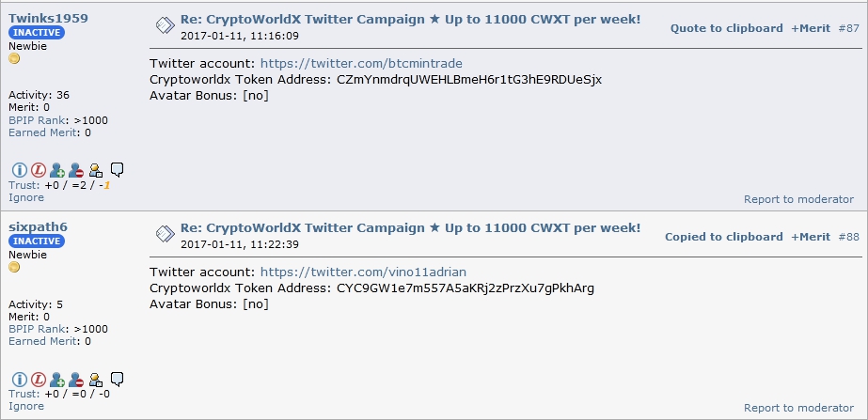Image resolution: width=868 pixels, height=420 pixels.
Task: Click add-trust user icon for sixpath6
Action: pos(57,379)
